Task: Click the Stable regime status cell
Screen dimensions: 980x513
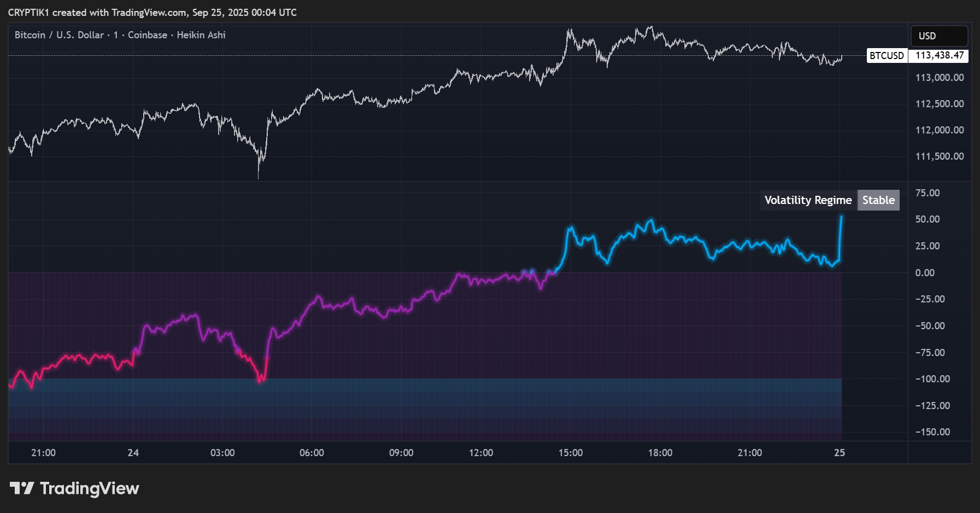Action: (878, 200)
